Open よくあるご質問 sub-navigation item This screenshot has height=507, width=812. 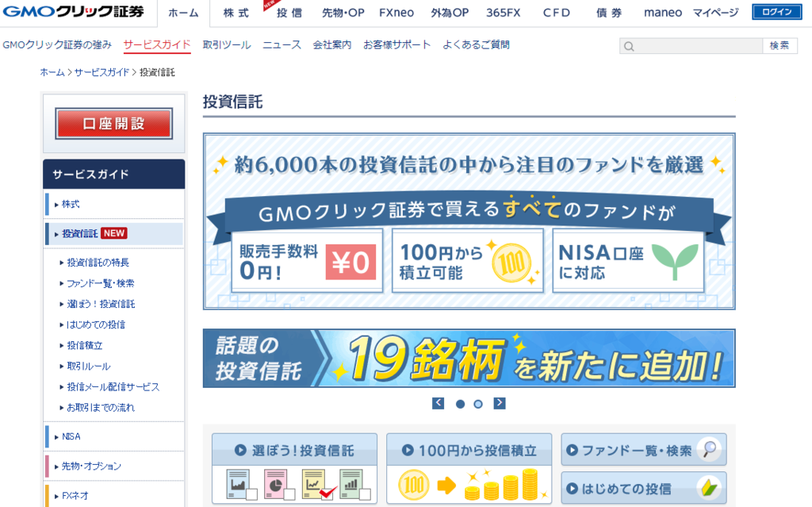[476, 45]
